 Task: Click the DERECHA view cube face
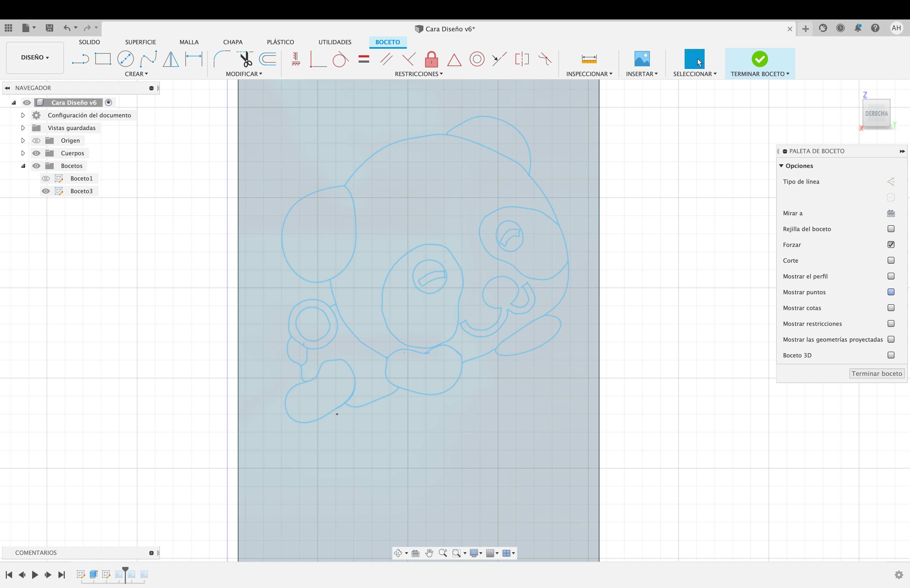(x=876, y=113)
